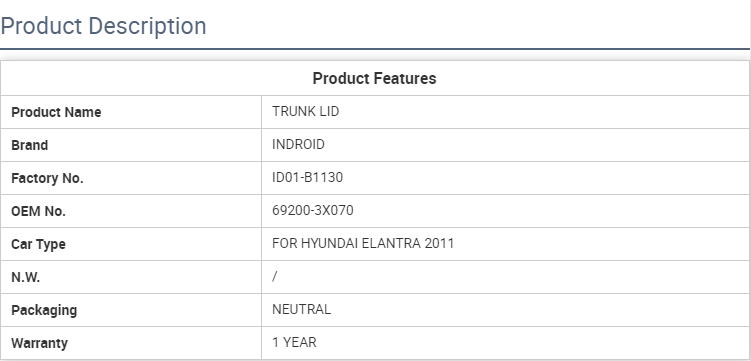Select the OEM No. label
Viewport: 751px width, 361px height.
tap(38, 211)
